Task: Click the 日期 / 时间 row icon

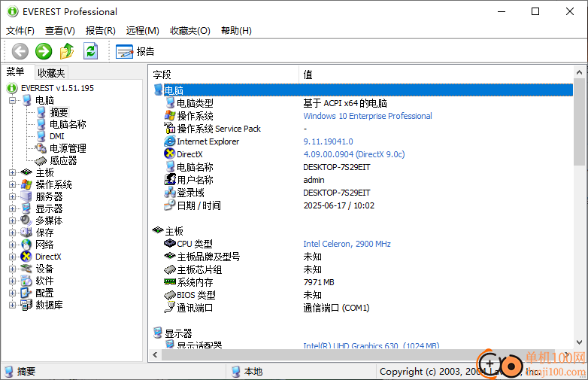Action: pyautogui.click(x=170, y=205)
